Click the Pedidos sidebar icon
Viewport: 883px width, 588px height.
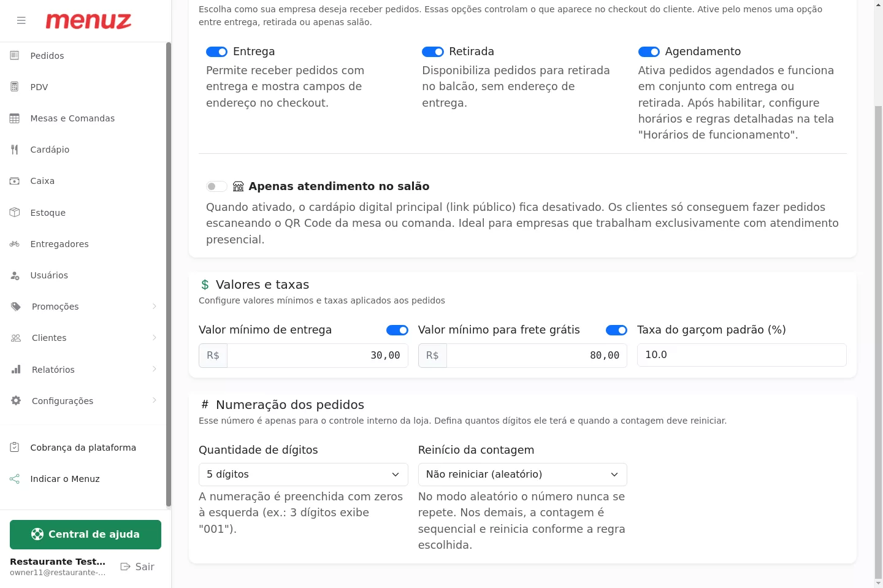[x=15, y=56]
